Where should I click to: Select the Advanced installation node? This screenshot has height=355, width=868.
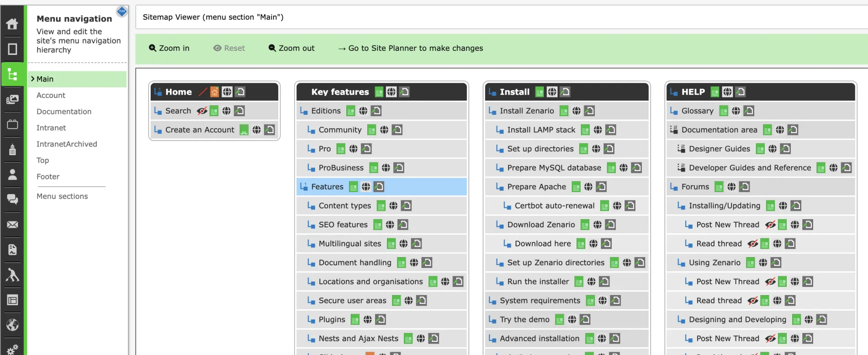coord(540,339)
